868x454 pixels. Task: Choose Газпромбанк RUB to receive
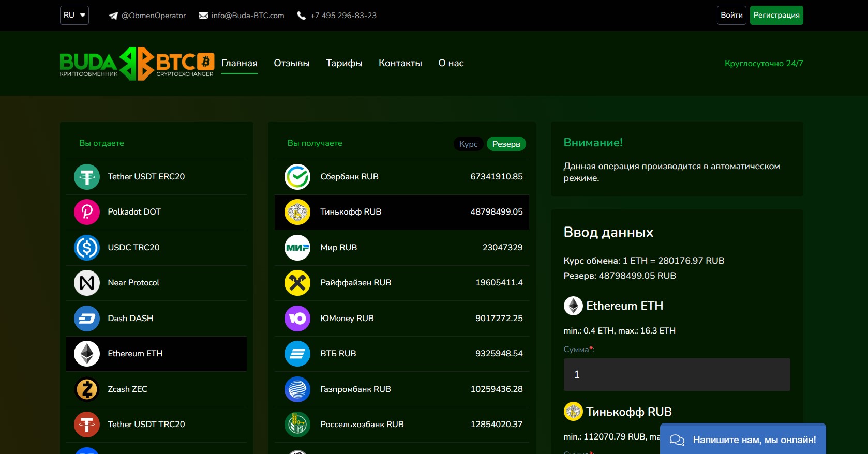pos(402,389)
